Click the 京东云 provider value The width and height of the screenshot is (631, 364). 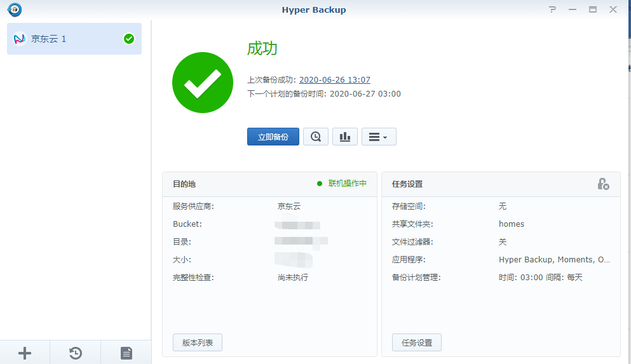click(289, 206)
